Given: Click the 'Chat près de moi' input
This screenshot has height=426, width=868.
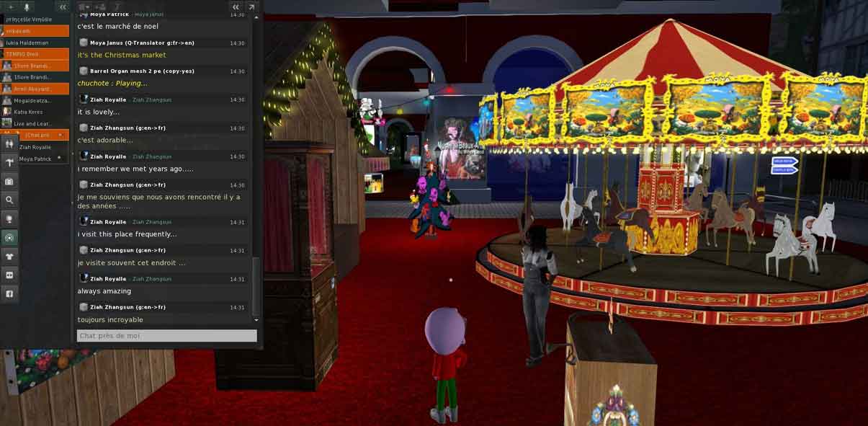Looking at the screenshot, I should [166, 336].
